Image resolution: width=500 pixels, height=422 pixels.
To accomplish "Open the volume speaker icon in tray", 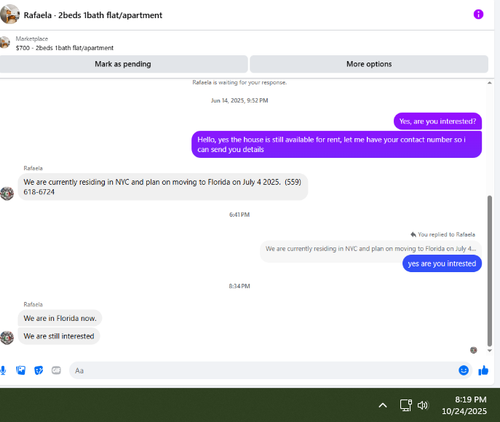I will coord(423,405).
